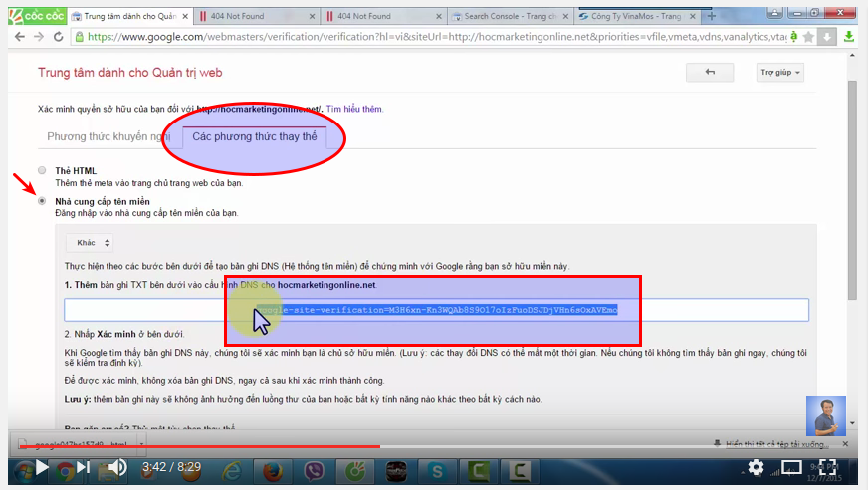Click the Webmaster back arrow button
868x490 pixels.
(710, 72)
